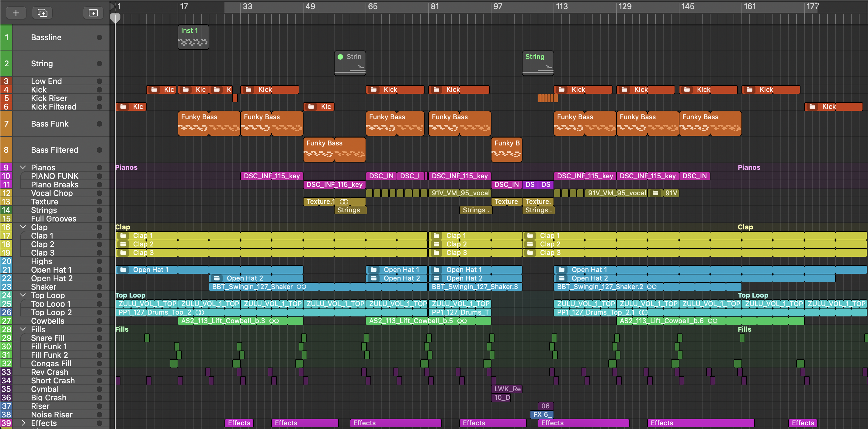The image size is (868, 429).
Task: Click folder icon on first Clap 1 region
Action: click(123, 235)
